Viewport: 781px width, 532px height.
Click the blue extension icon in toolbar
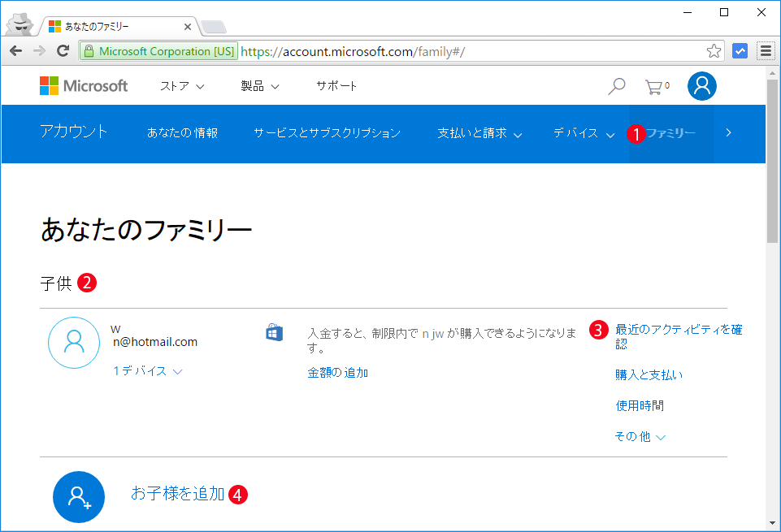740,50
